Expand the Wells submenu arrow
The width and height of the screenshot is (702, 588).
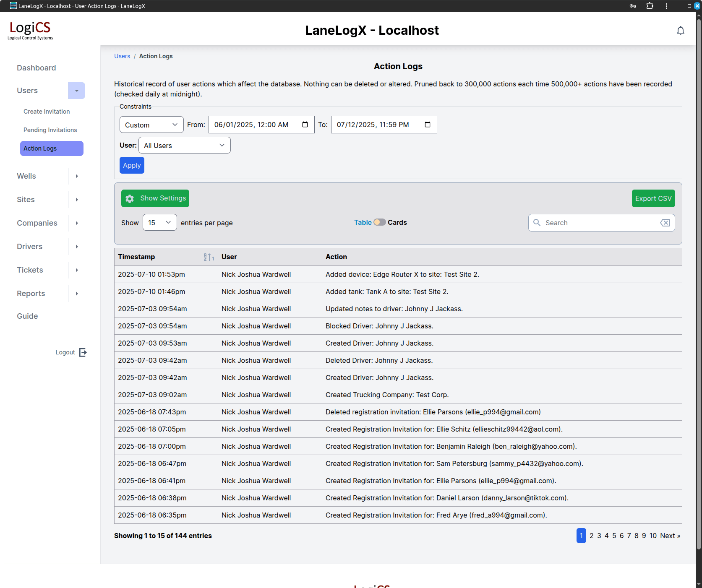point(77,176)
